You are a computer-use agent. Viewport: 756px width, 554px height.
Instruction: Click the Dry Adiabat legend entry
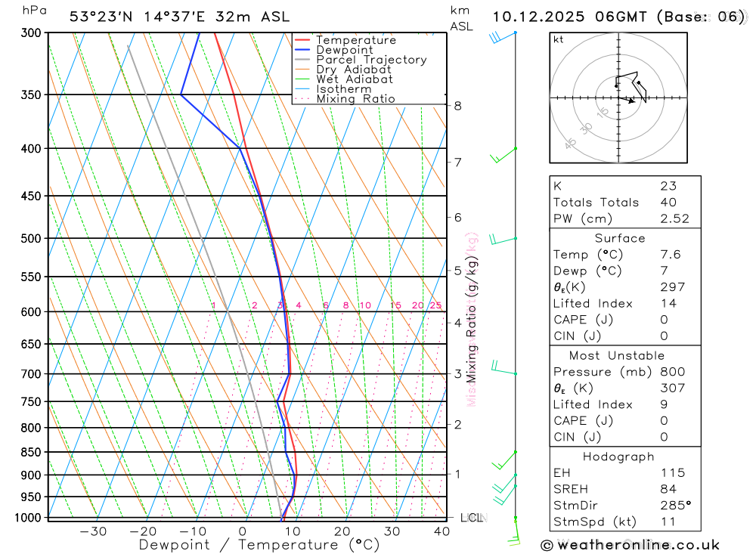tap(342, 70)
